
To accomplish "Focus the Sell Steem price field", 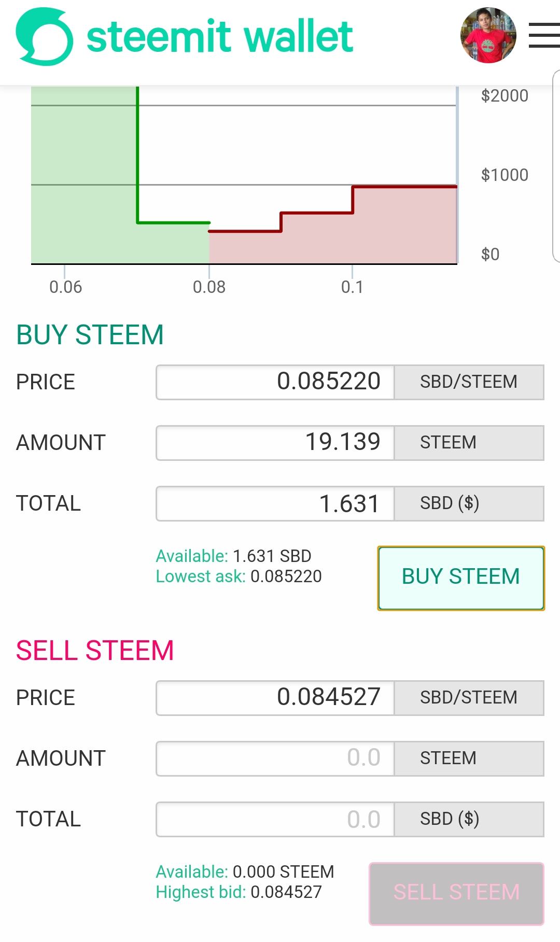I will [275, 698].
